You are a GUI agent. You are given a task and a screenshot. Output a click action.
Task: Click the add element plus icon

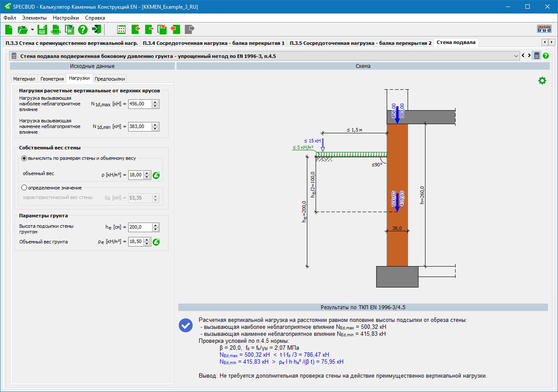coord(135,30)
